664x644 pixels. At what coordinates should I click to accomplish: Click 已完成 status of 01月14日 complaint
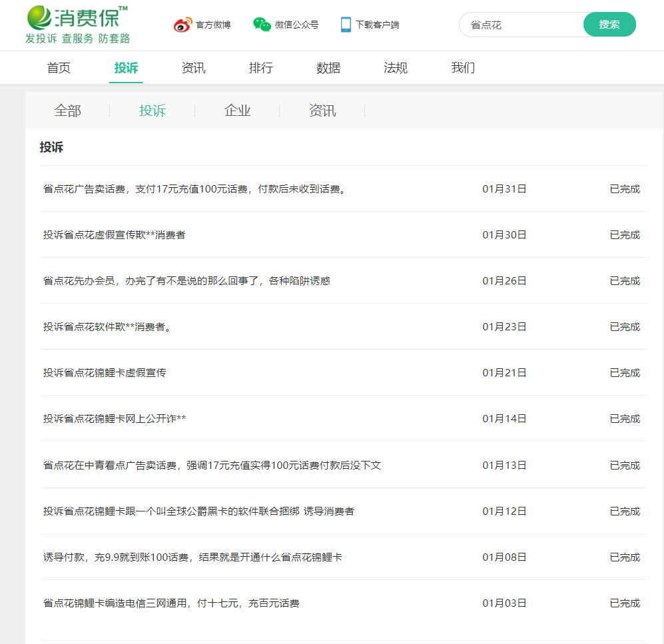[625, 419]
